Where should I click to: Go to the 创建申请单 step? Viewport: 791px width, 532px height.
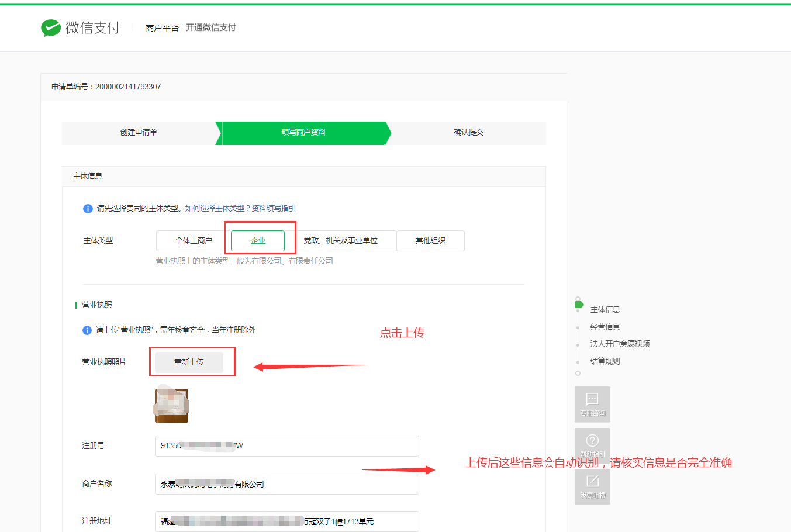(139, 133)
